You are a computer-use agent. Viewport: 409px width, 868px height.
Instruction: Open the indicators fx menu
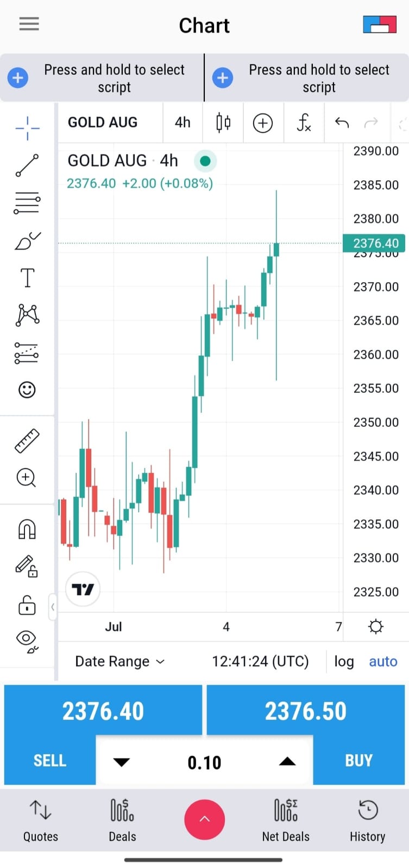tap(304, 123)
